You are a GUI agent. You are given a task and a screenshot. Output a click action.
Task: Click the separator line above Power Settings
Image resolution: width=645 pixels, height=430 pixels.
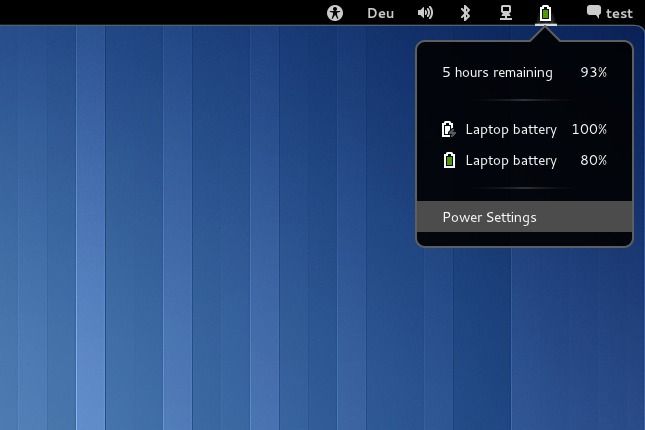(x=524, y=188)
